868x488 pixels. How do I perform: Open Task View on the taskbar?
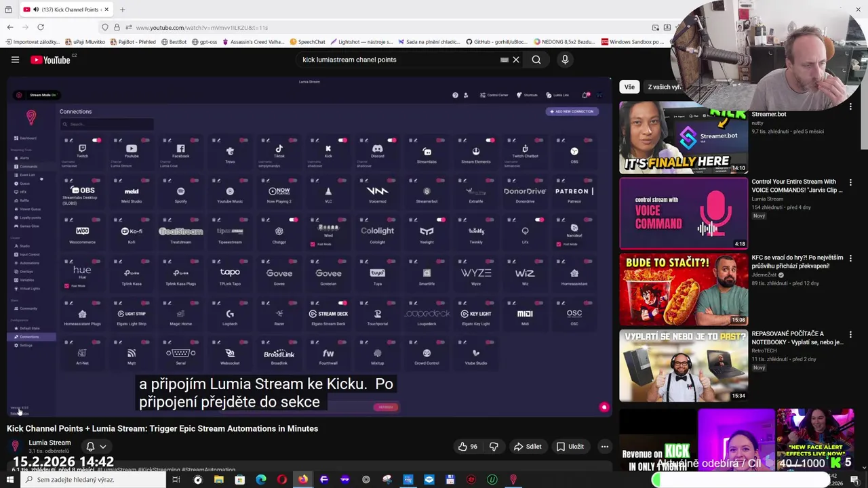click(x=176, y=480)
